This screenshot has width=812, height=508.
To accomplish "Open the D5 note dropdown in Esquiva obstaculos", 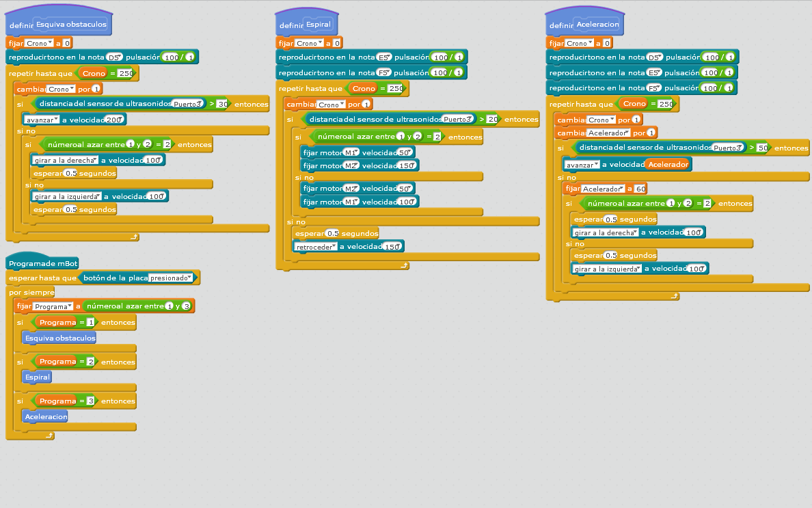I will [x=114, y=57].
